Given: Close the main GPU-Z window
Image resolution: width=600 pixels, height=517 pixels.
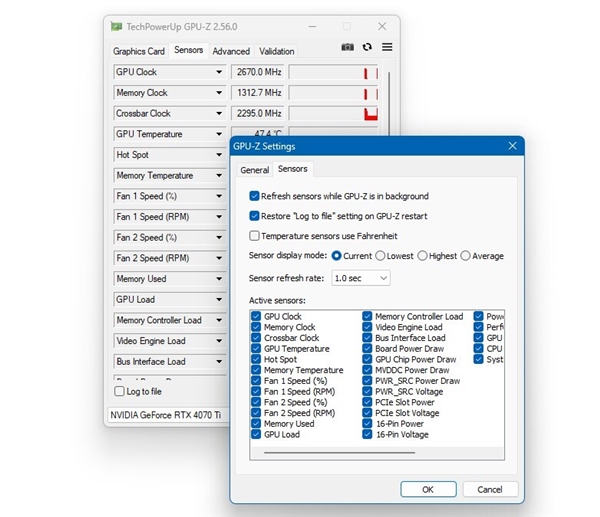Looking at the screenshot, I should [381, 26].
